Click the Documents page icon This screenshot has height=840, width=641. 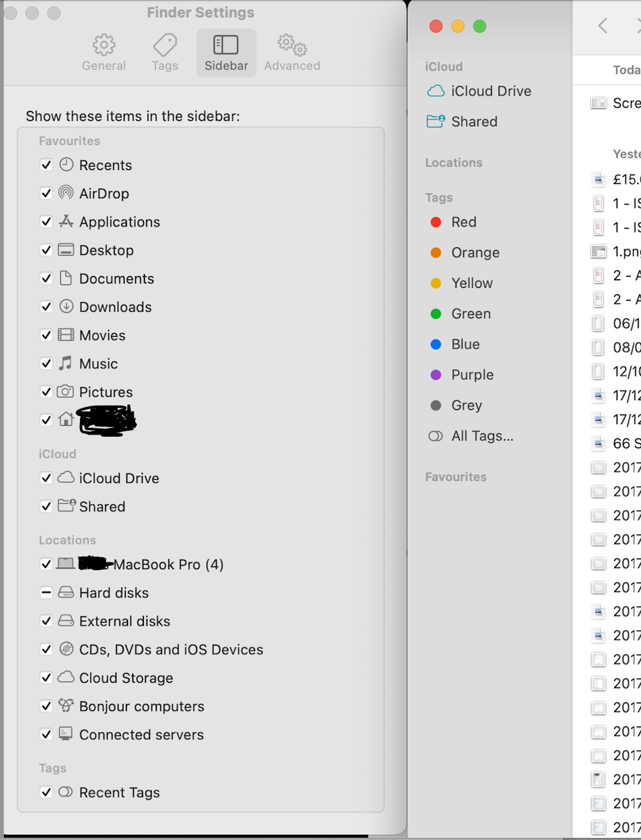click(66, 278)
